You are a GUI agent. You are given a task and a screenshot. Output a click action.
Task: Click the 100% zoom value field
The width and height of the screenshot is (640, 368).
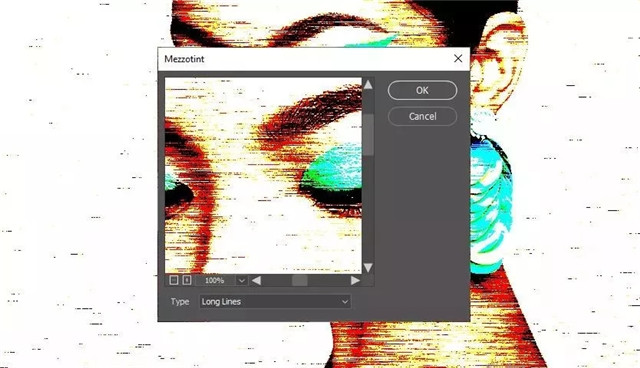click(215, 280)
